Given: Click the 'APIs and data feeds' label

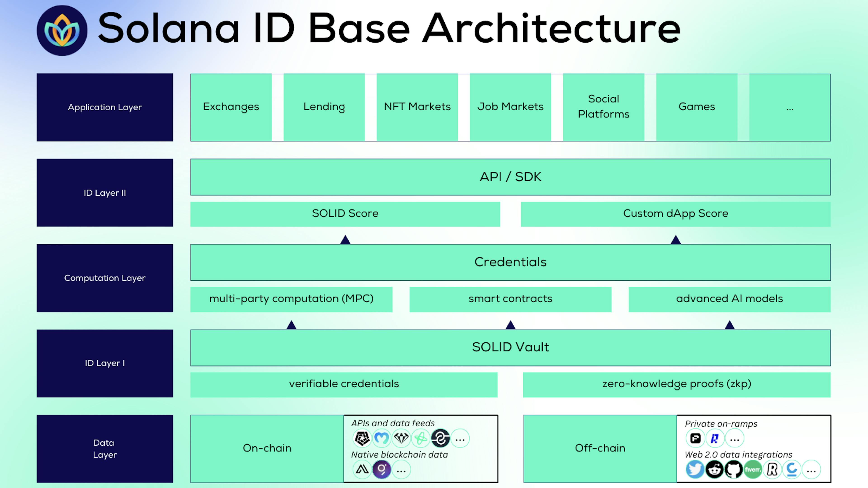Looking at the screenshot, I should coord(393,423).
